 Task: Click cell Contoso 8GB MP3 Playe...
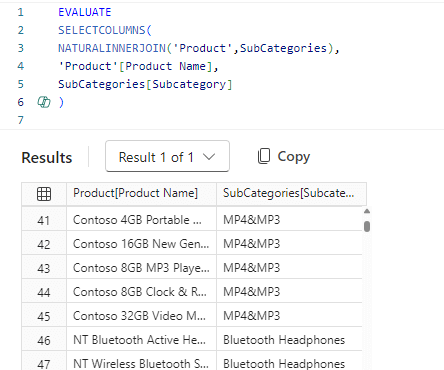point(141,268)
